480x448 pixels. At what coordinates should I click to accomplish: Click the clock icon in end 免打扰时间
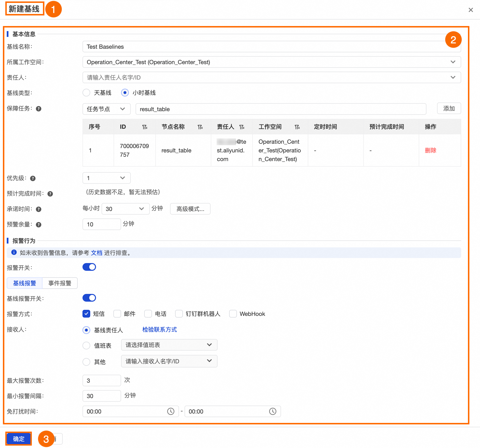pyautogui.click(x=273, y=411)
